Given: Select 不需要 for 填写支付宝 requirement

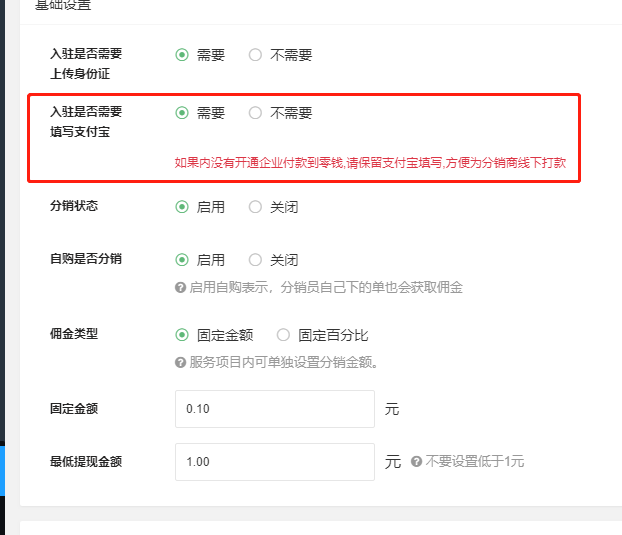Looking at the screenshot, I should (x=255, y=113).
